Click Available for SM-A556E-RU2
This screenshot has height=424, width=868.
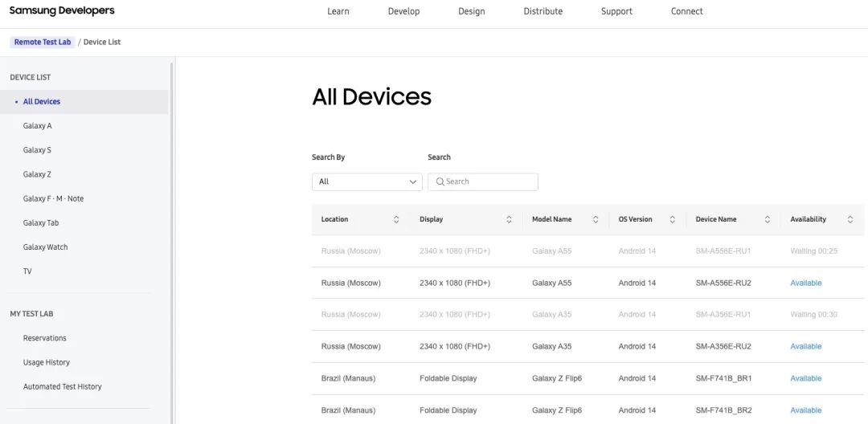pyautogui.click(x=806, y=283)
